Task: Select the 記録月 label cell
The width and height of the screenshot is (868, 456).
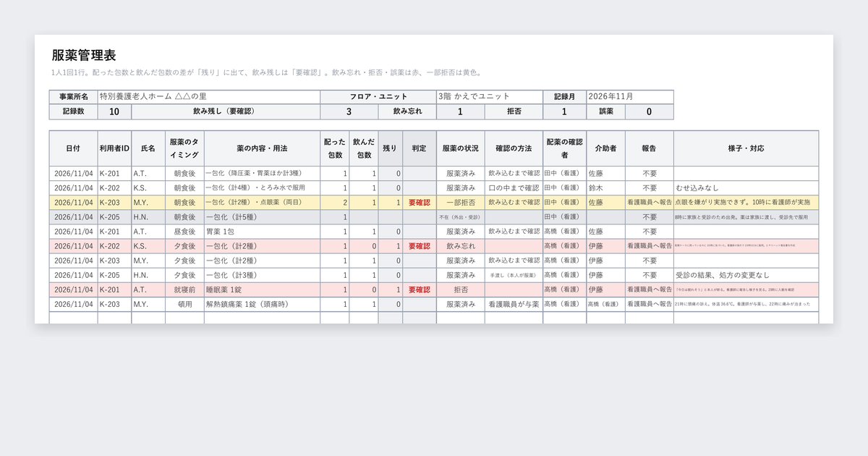Action: click(x=565, y=97)
